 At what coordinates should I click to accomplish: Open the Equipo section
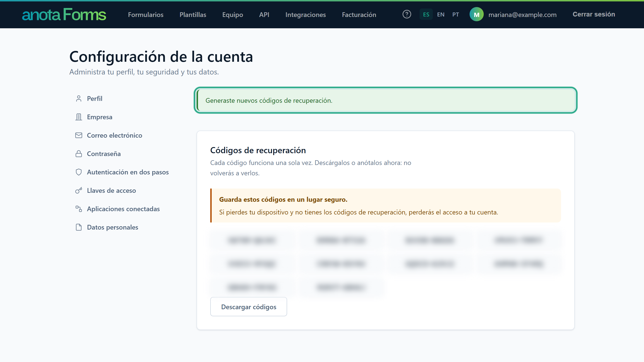(x=232, y=15)
